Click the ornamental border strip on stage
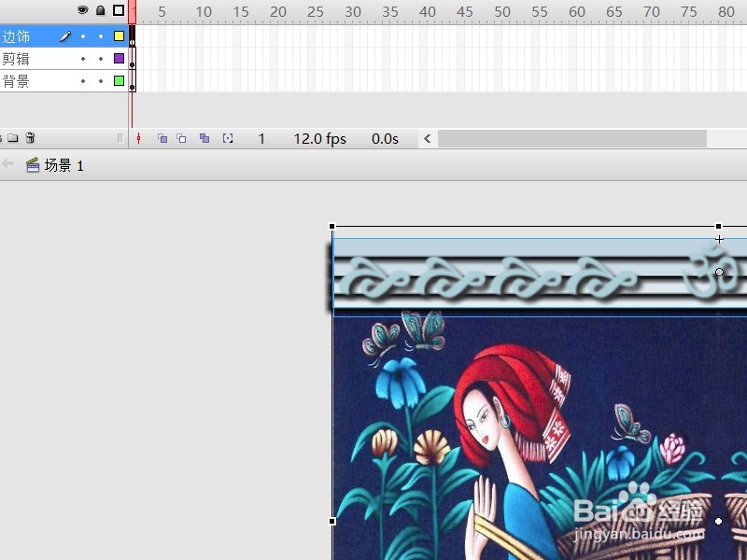This screenshot has height=560, width=747. [540, 277]
